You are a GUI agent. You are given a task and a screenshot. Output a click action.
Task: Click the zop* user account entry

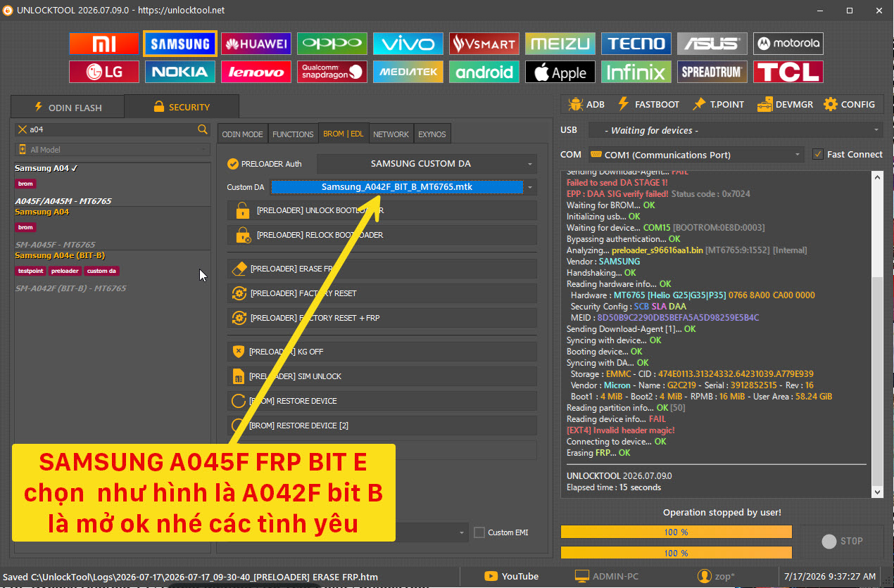(716, 576)
